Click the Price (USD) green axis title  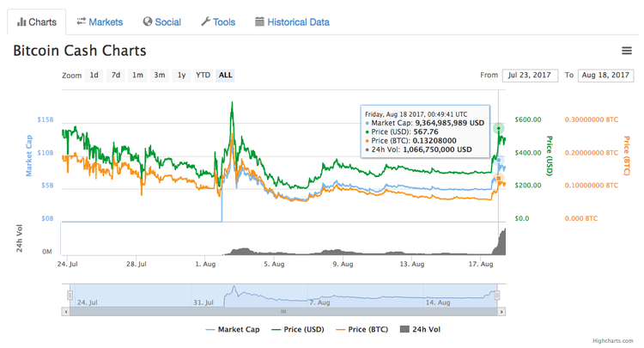point(550,156)
